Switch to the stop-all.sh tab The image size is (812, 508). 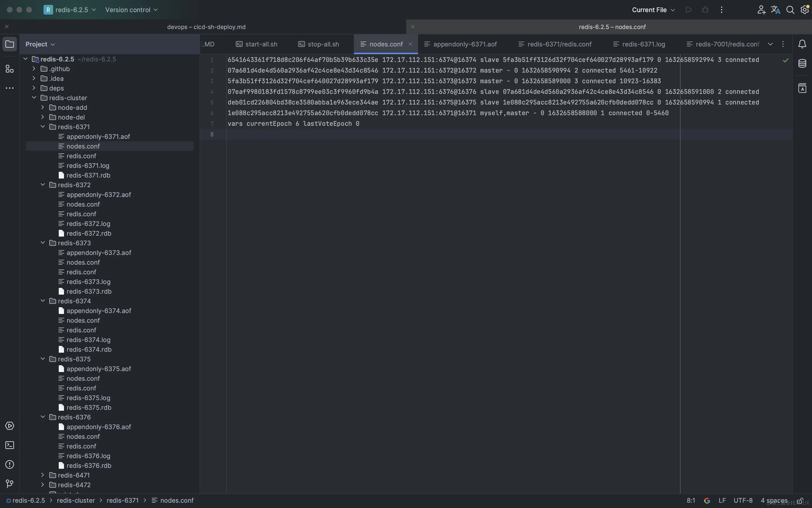319,44
